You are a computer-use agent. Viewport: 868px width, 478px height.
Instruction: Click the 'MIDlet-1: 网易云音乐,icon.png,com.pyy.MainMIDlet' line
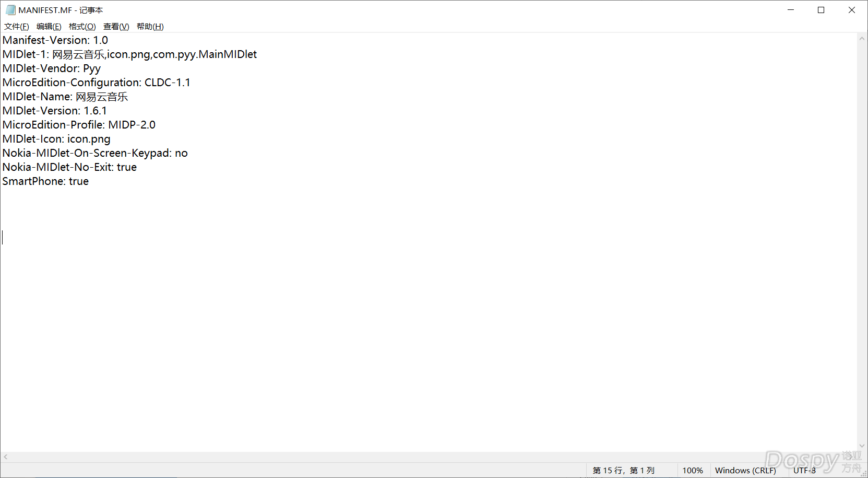[129, 54]
